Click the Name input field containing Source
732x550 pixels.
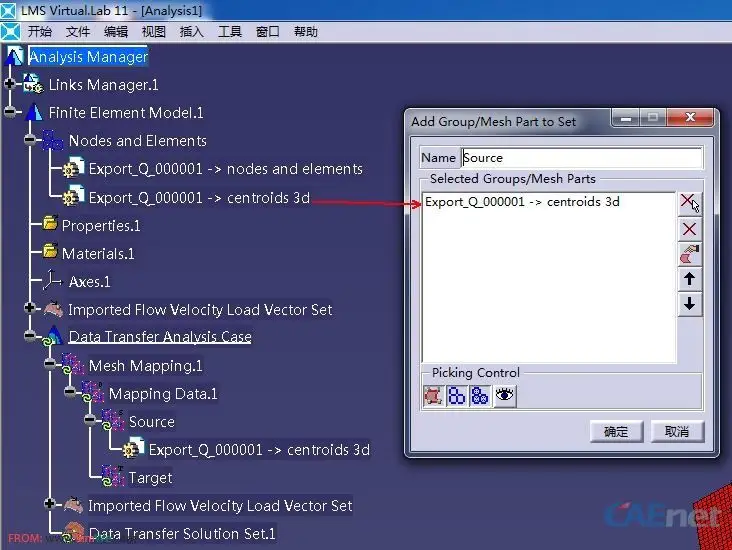point(582,158)
